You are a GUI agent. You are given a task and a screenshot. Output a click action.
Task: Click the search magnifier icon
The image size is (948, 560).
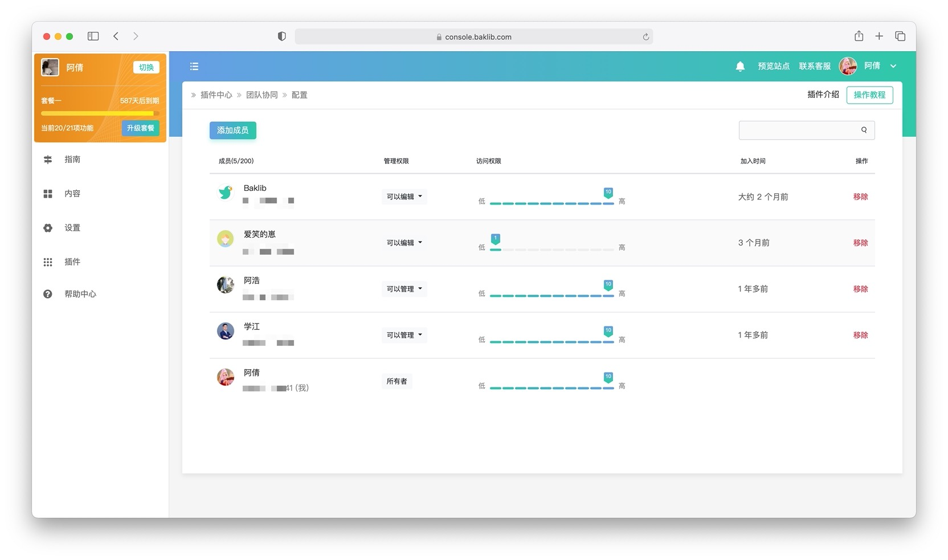pyautogui.click(x=864, y=130)
